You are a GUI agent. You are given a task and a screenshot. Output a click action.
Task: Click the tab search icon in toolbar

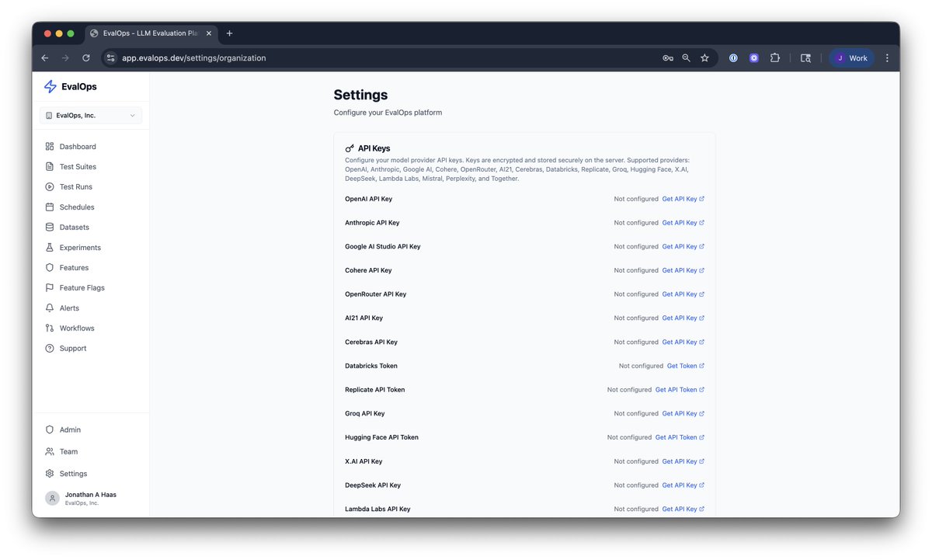click(806, 58)
